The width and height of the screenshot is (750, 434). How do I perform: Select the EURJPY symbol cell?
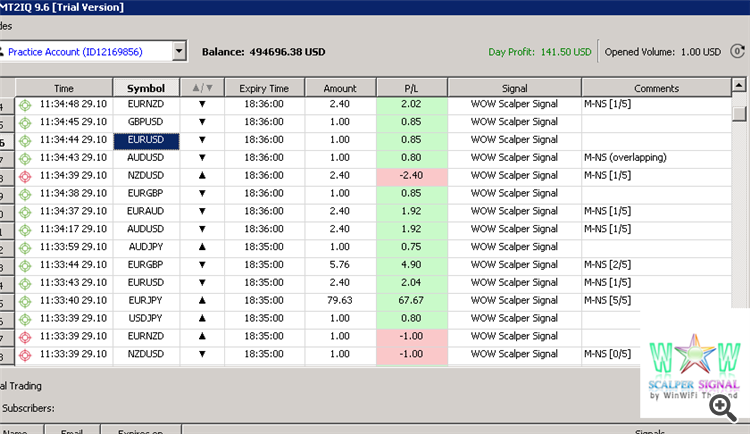click(x=146, y=300)
